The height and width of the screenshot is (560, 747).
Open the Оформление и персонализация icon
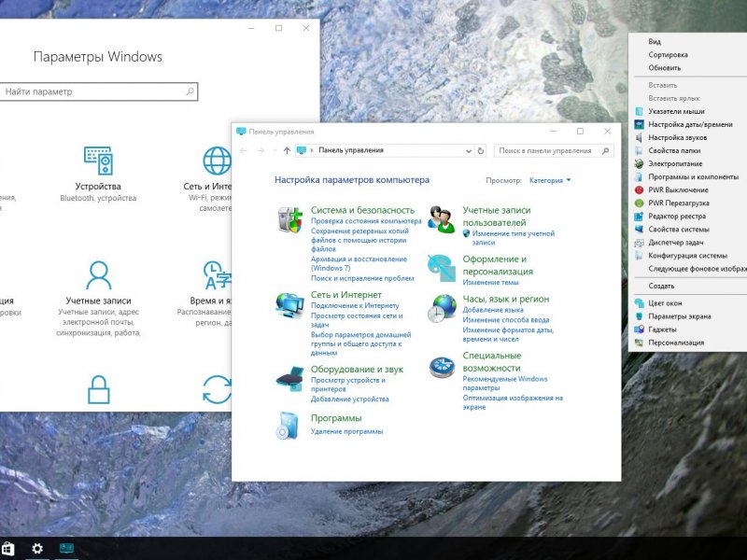click(441, 270)
